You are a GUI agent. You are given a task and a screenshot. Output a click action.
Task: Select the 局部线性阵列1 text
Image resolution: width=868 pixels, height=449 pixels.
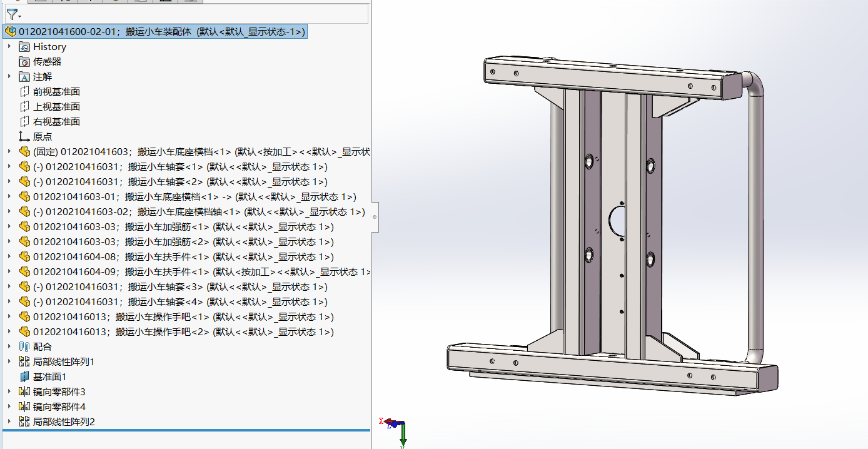pyautogui.click(x=64, y=362)
